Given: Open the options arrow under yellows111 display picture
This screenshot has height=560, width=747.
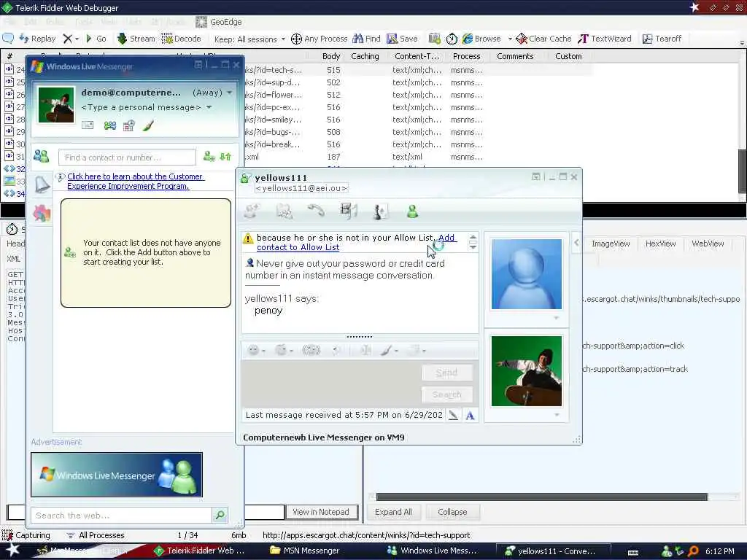Looking at the screenshot, I should coord(556,318).
